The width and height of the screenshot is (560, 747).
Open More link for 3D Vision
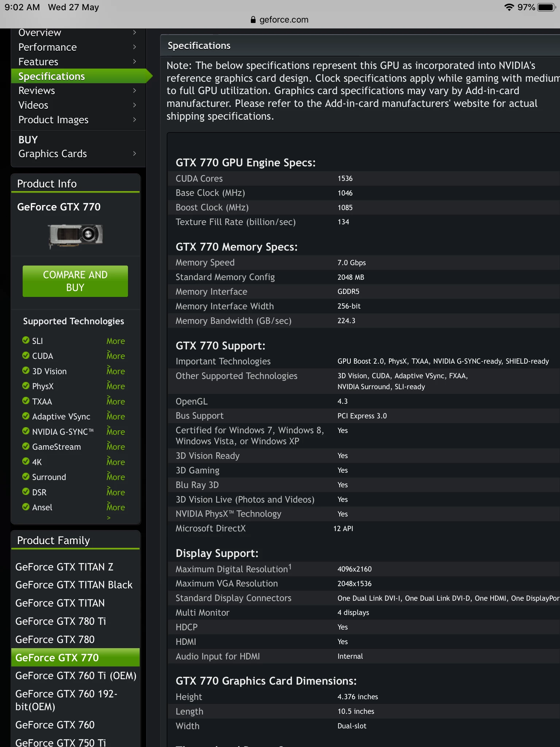pos(116,371)
